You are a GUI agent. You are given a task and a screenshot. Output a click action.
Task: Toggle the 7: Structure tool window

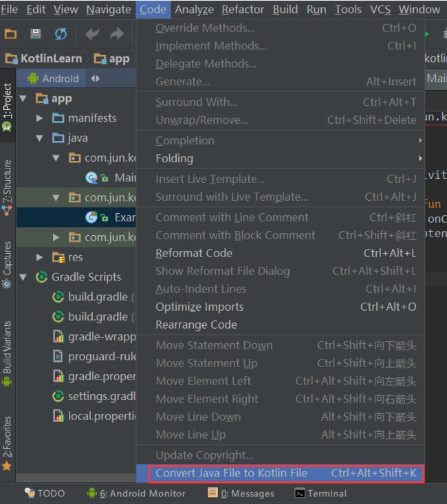point(8,188)
